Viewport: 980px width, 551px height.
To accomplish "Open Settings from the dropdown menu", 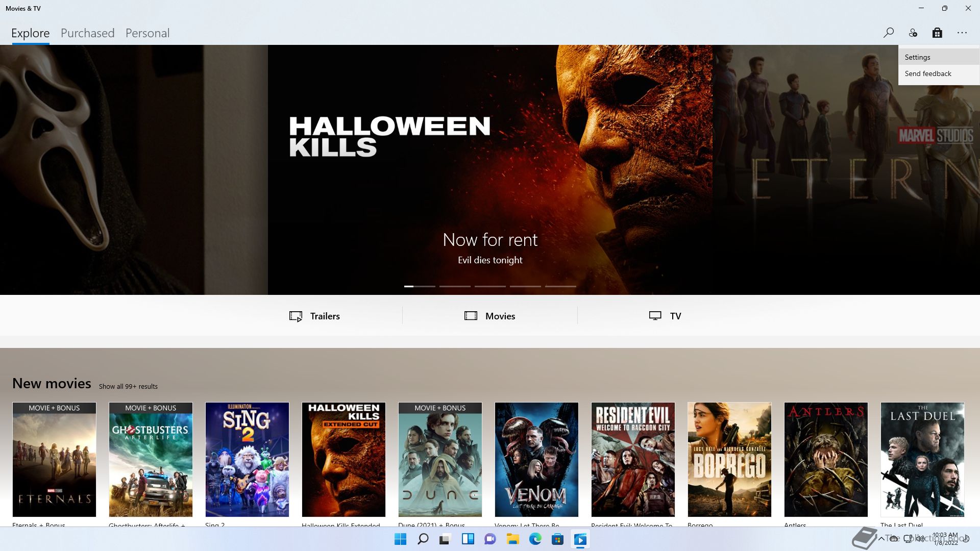I will click(939, 57).
